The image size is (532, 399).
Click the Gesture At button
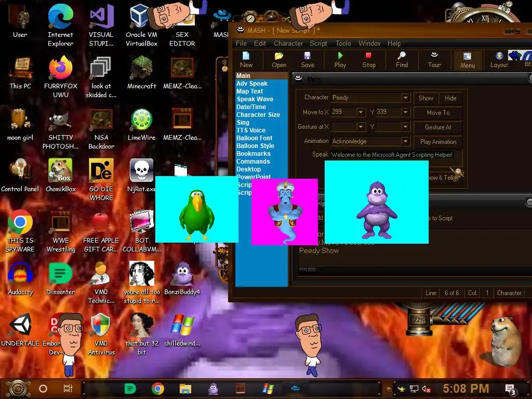coord(438,127)
